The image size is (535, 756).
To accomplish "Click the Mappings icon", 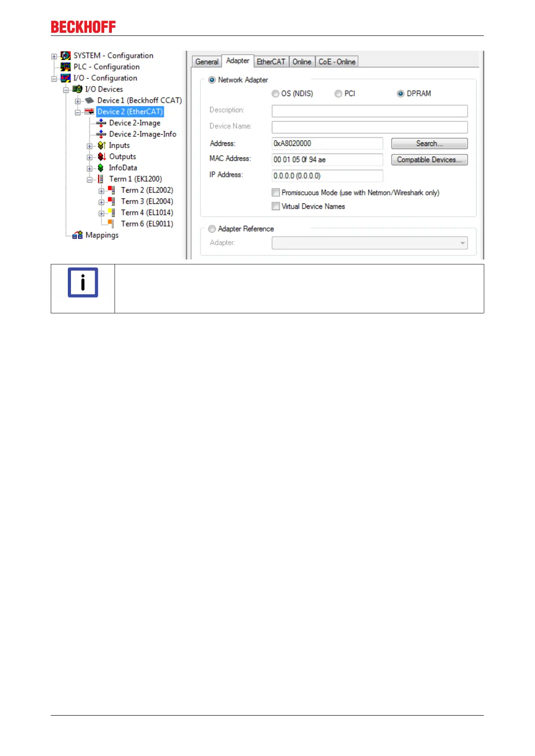I will coord(78,235).
